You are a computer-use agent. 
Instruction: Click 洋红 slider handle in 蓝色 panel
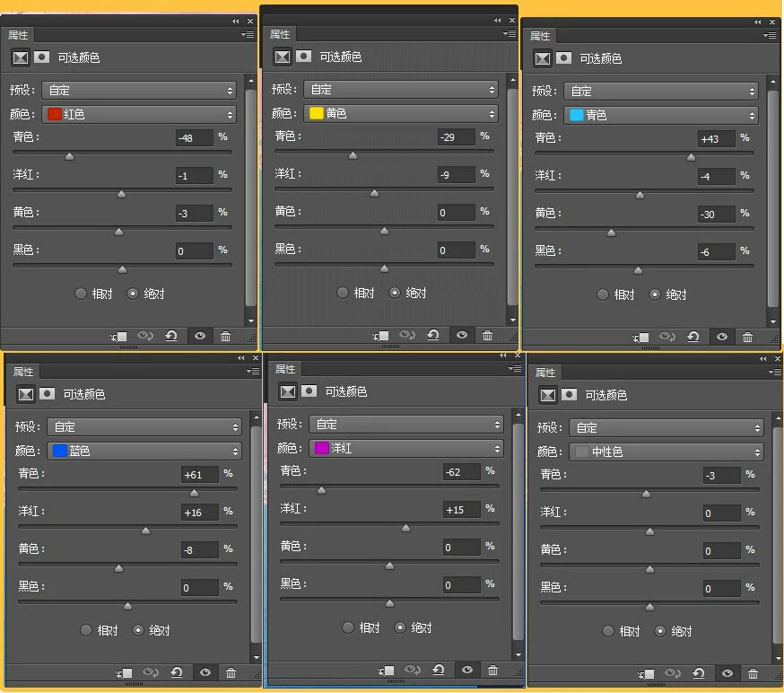[x=145, y=531]
